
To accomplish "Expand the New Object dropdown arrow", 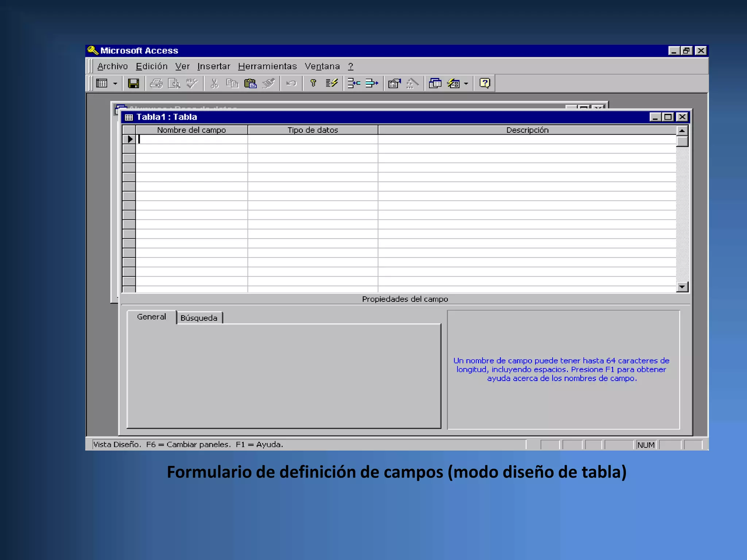I will coord(466,83).
